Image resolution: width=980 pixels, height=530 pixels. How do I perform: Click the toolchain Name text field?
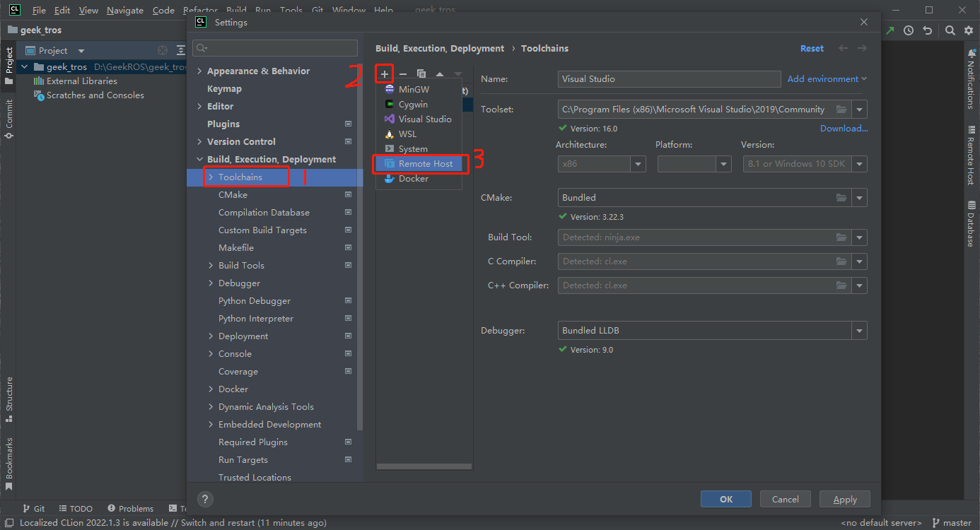[669, 79]
